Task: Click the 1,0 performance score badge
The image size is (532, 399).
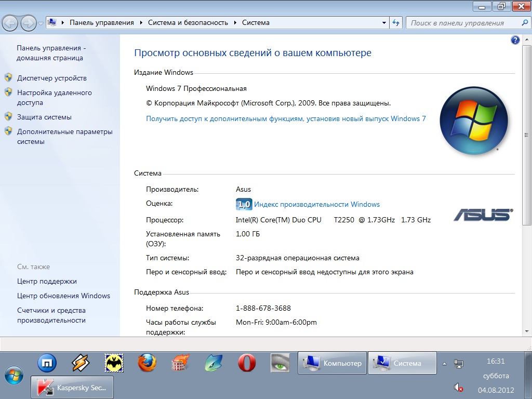Action: click(244, 204)
